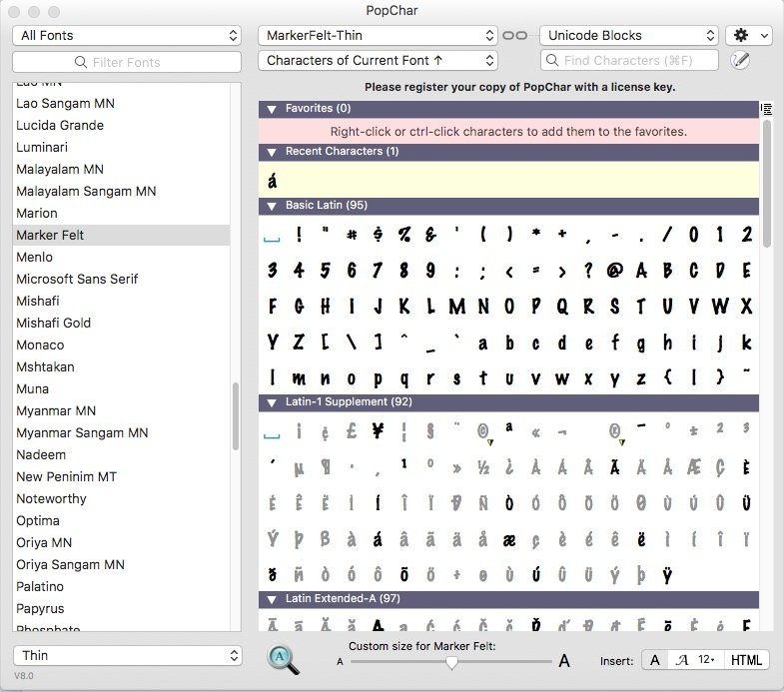Click the chain link icon between dropdowns
The height and width of the screenshot is (692, 784).
tap(514, 35)
